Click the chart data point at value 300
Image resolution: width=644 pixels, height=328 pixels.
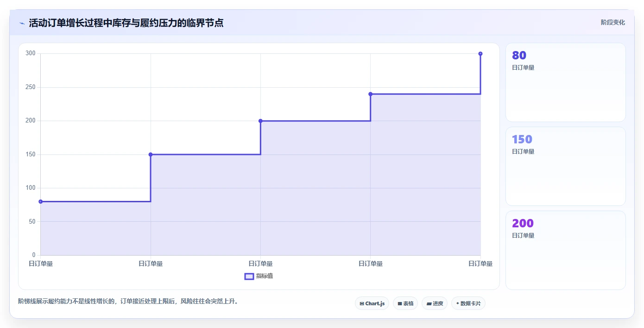click(480, 54)
